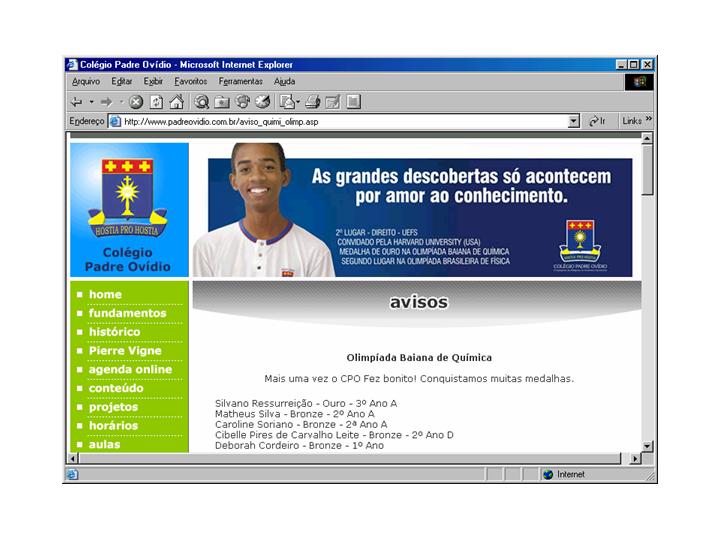
Task: Open the Pierre Vigne sidebar link
Action: (x=125, y=351)
